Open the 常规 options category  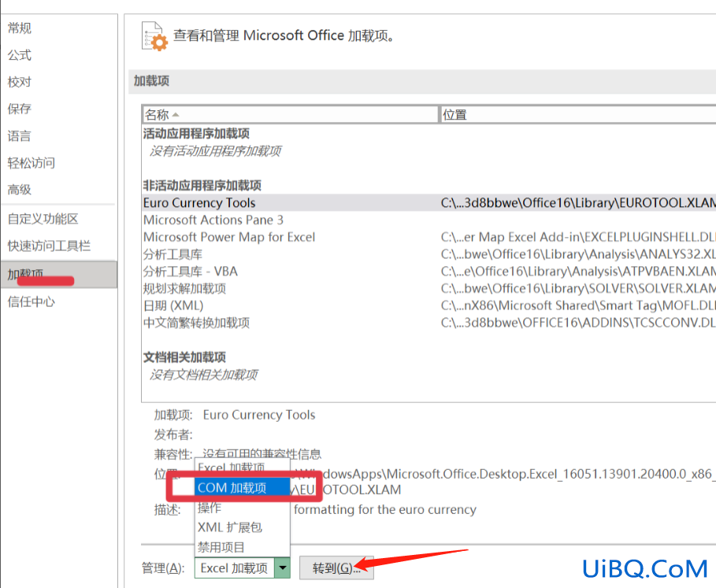(20, 28)
